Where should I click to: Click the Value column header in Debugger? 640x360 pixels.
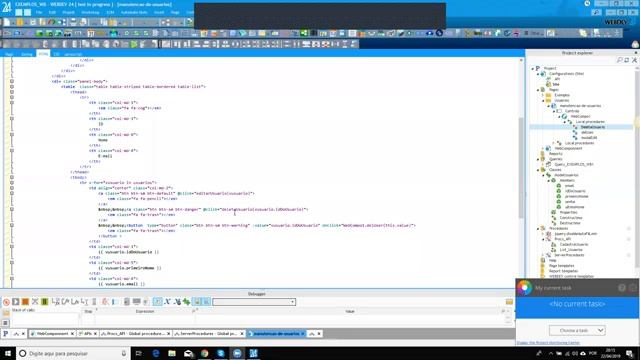[350, 311]
